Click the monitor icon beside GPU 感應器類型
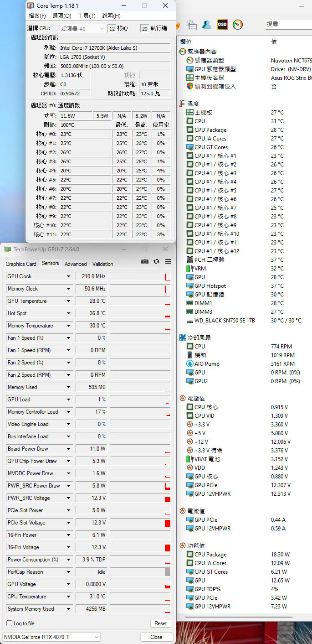This screenshot has height=644, width=312. [190, 69]
